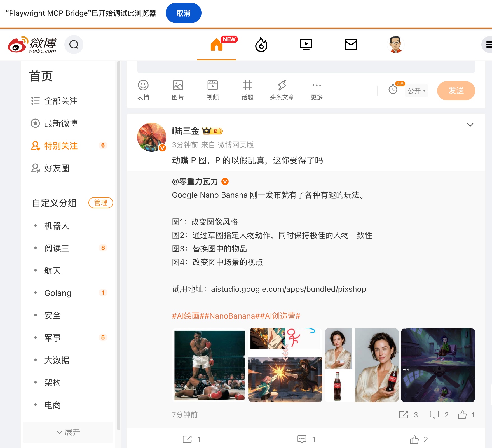Add a topic with 话题
This screenshot has height=448, width=492.
click(x=247, y=90)
